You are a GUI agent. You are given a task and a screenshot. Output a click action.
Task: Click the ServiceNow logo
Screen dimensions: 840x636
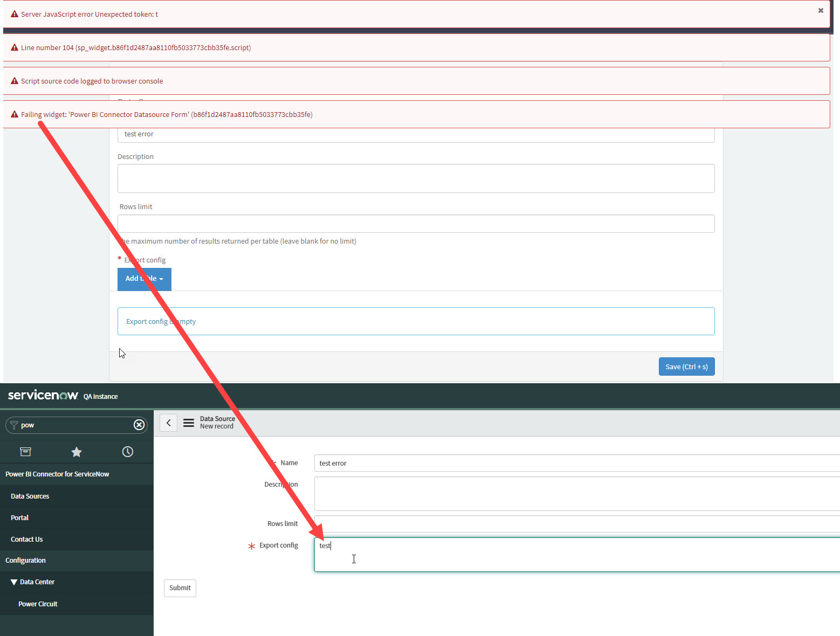(43, 395)
